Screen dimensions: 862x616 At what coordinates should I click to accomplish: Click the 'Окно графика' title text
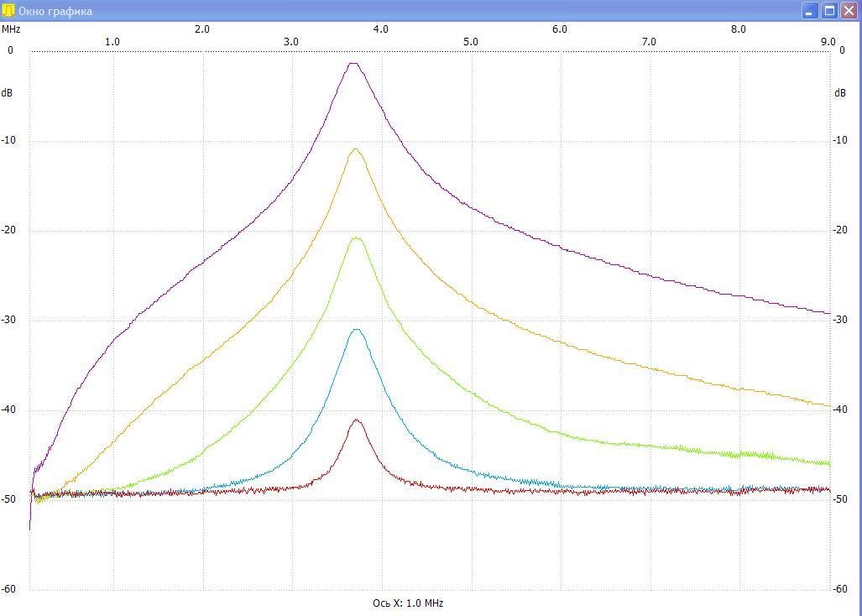(x=55, y=11)
